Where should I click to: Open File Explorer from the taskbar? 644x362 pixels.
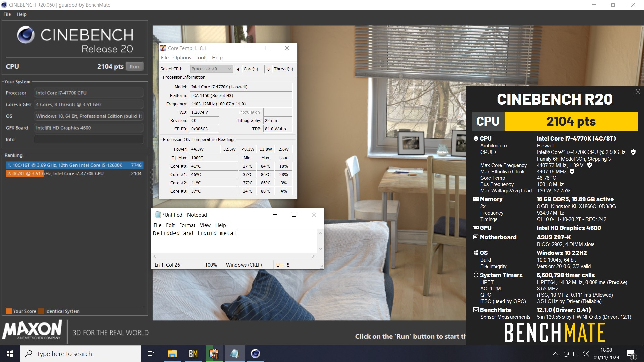pyautogui.click(x=172, y=354)
